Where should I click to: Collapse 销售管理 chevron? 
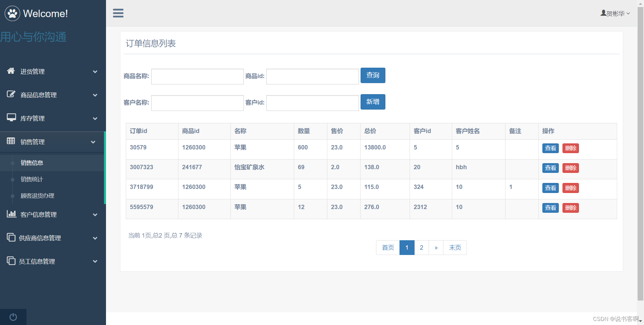coord(93,142)
